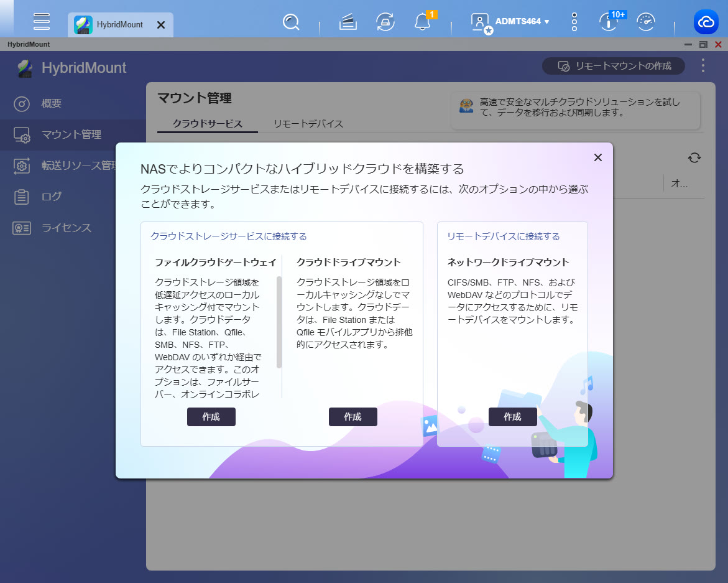
Task: Select 概要 in the sidebar
Action: tap(52, 103)
